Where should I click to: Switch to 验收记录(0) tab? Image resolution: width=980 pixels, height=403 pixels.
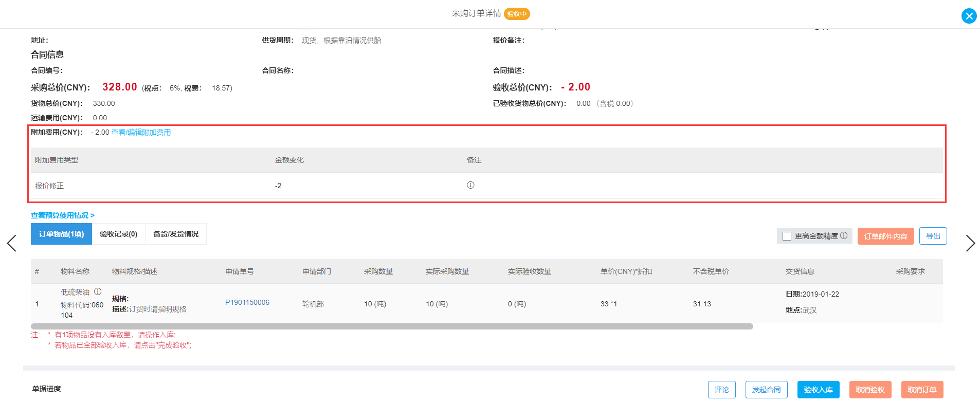[118, 234]
